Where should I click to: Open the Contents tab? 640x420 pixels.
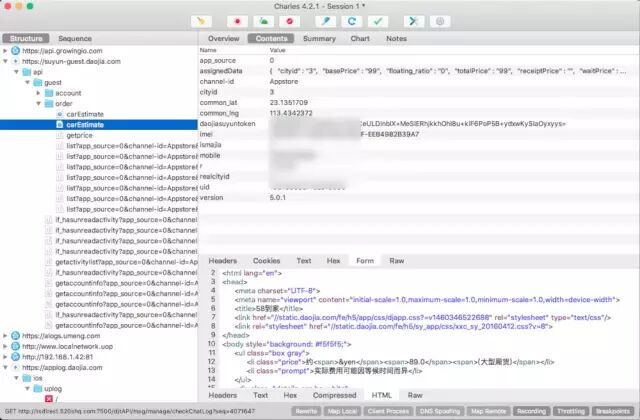(x=271, y=38)
